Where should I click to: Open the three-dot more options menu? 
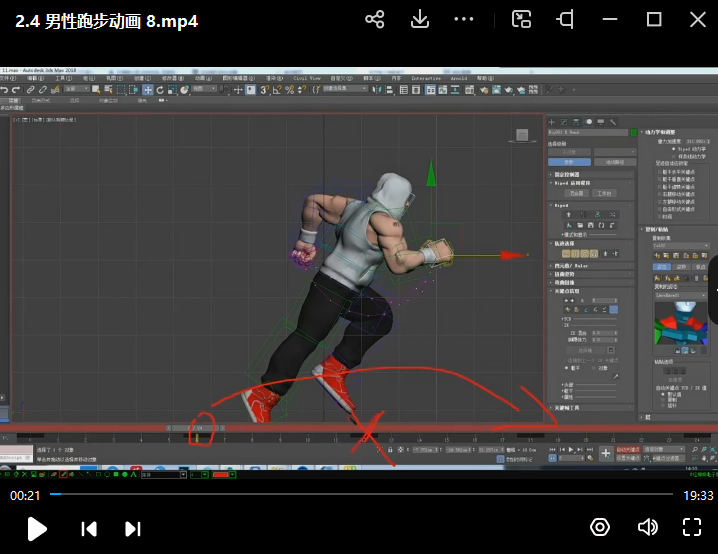(x=464, y=19)
